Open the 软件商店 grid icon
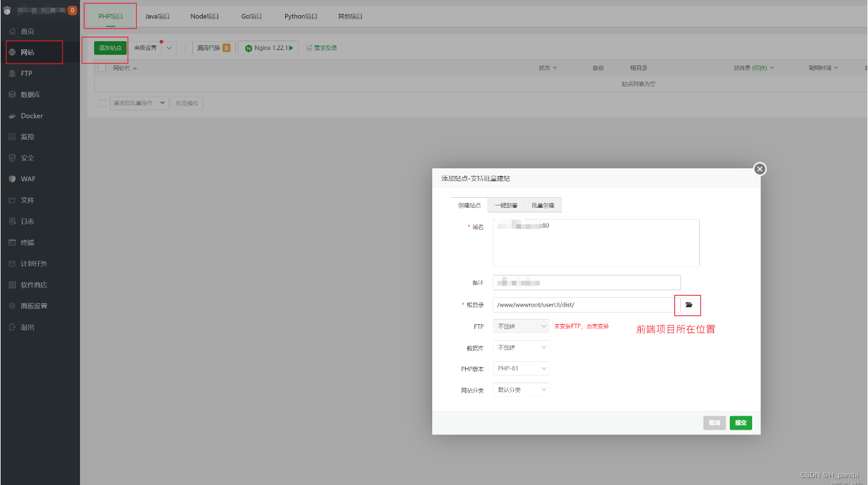Viewport: 868px width, 485px height. (x=12, y=285)
